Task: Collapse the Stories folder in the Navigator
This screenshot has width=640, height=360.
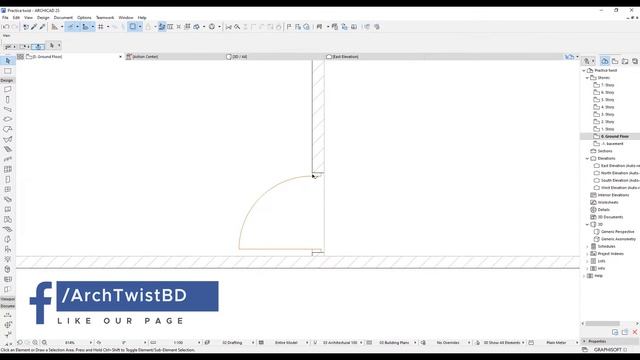Action: point(587,78)
